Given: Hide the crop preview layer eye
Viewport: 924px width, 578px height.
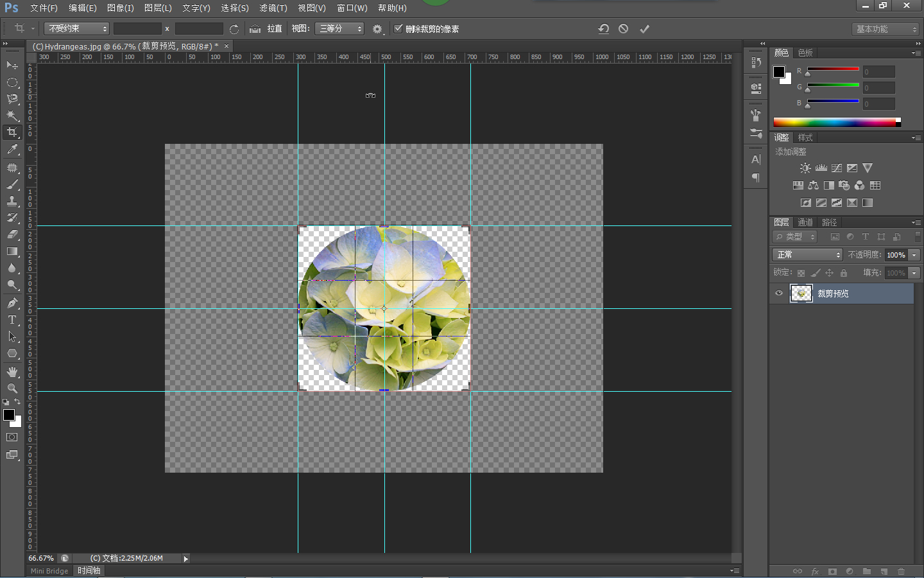Looking at the screenshot, I should (779, 293).
